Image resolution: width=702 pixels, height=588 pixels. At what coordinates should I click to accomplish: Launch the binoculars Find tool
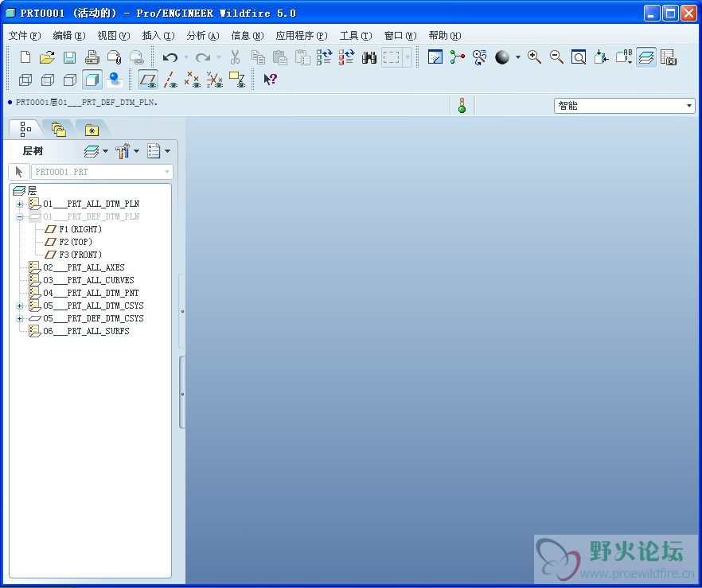pyautogui.click(x=369, y=57)
